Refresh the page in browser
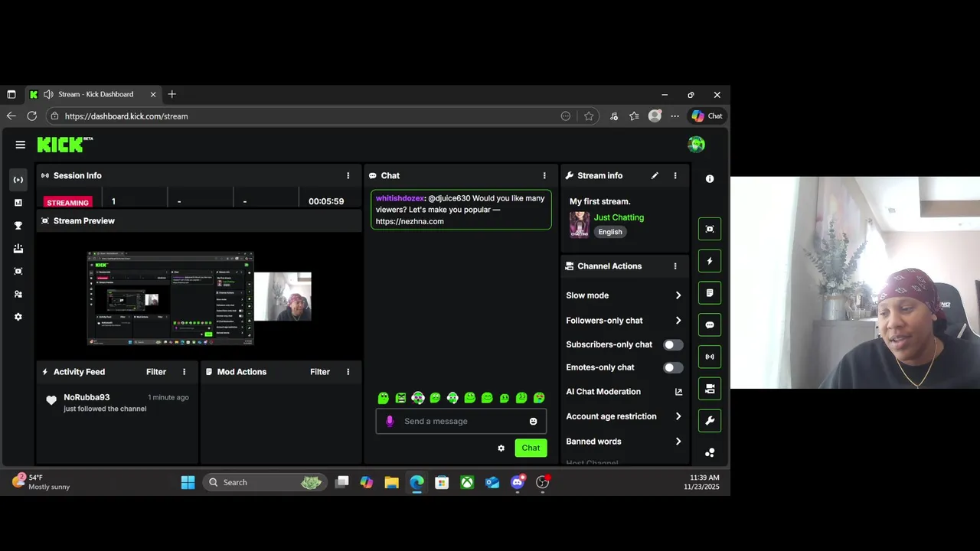Image resolution: width=980 pixels, height=551 pixels. click(31, 116)
